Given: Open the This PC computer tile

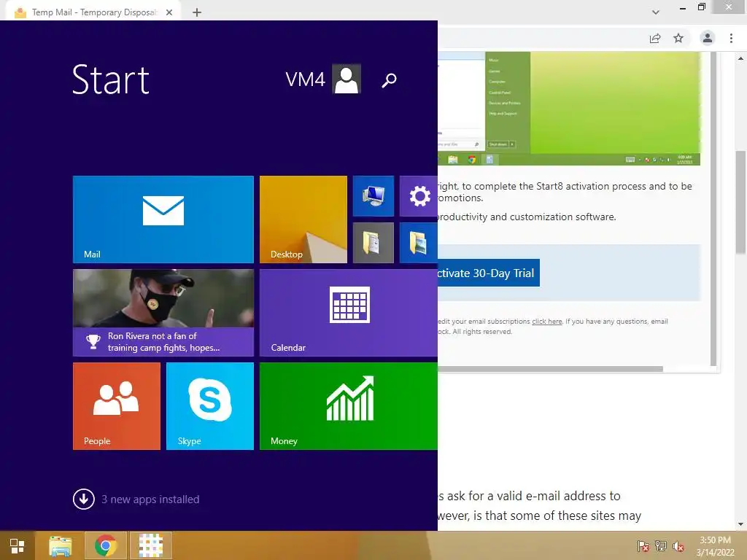Looking at the screenshot, I should point(373,196).
